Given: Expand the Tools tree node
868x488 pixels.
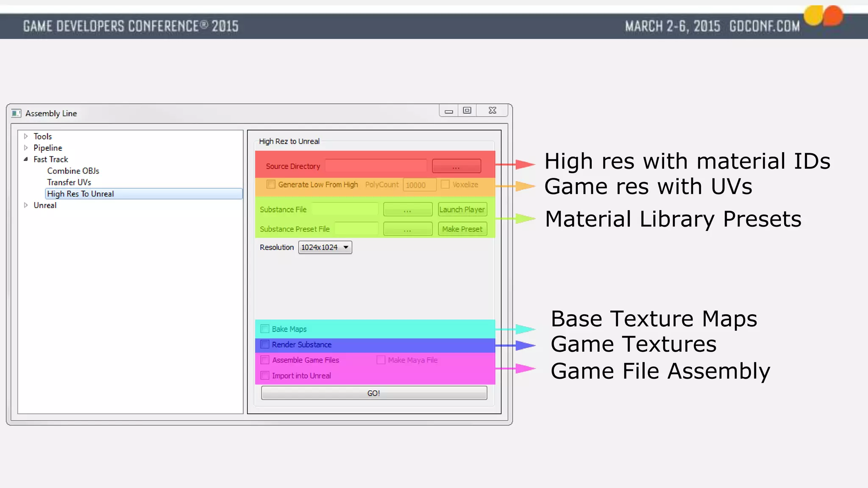Looking at the screenshot, I should tap(26, 136).
